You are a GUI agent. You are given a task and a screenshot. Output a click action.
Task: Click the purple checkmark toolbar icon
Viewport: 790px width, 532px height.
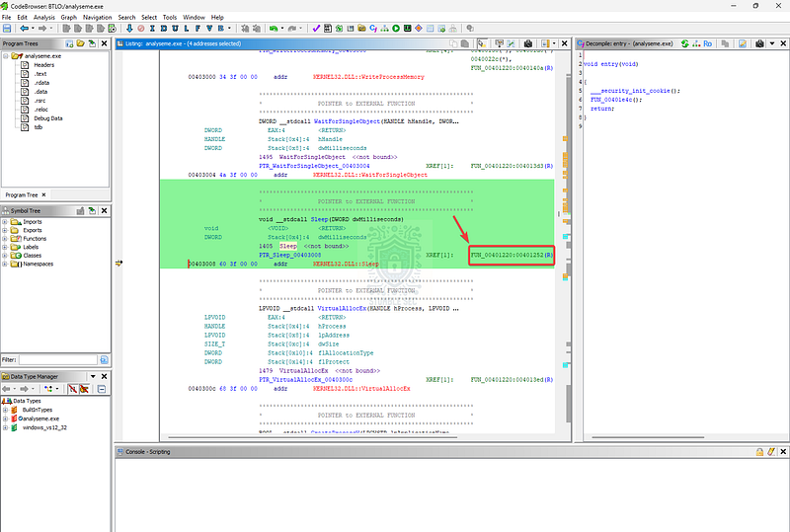316,29
